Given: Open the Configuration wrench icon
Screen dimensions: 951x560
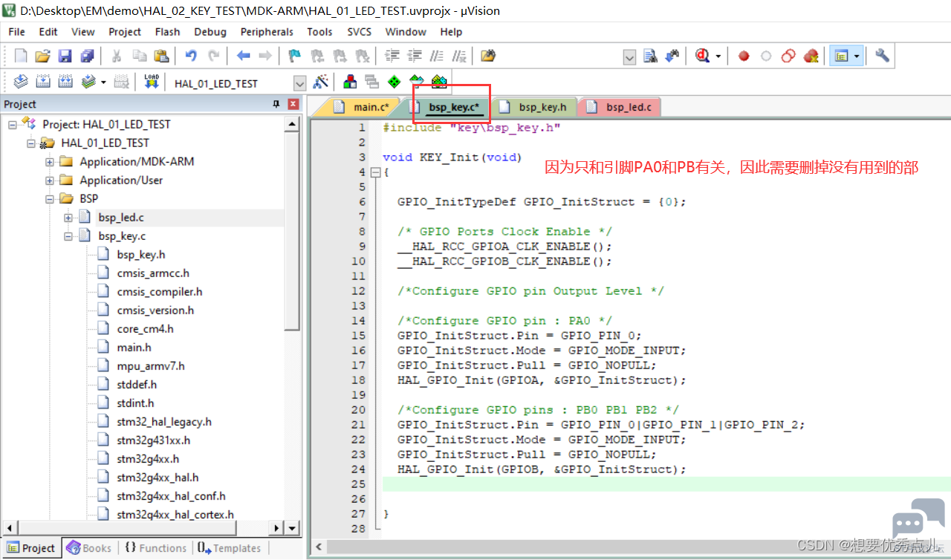Looking at the screenshot, I should (x=882, y=56).
